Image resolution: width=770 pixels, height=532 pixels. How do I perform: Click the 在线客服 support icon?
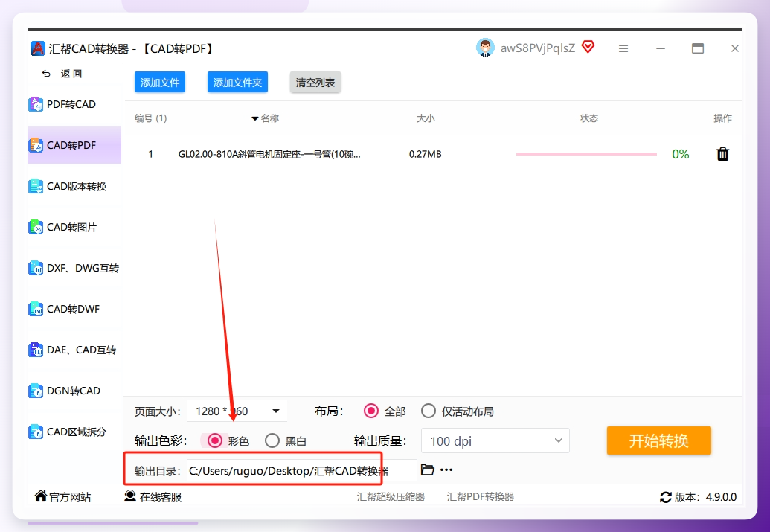pyautogui.click(x=130, y=496)
